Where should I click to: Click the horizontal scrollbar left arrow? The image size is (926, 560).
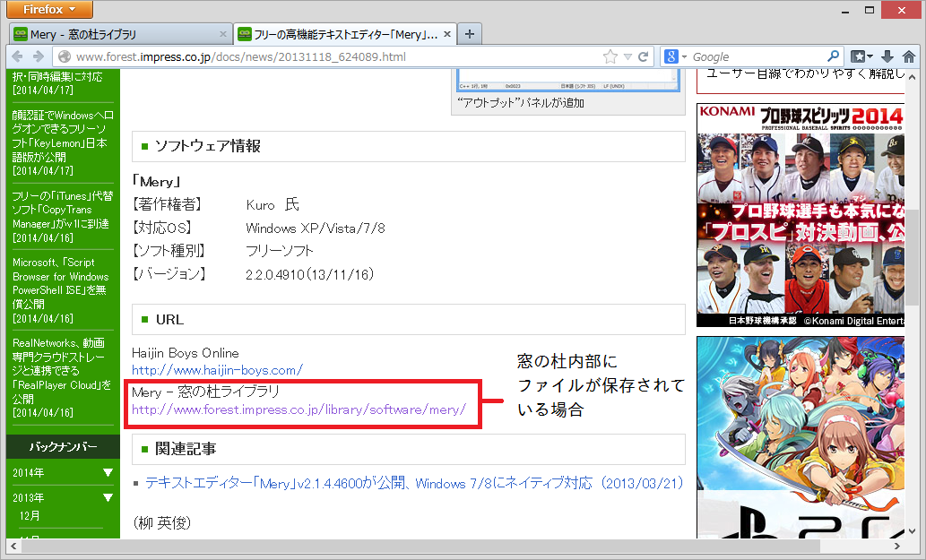click(x=13, y=546)
